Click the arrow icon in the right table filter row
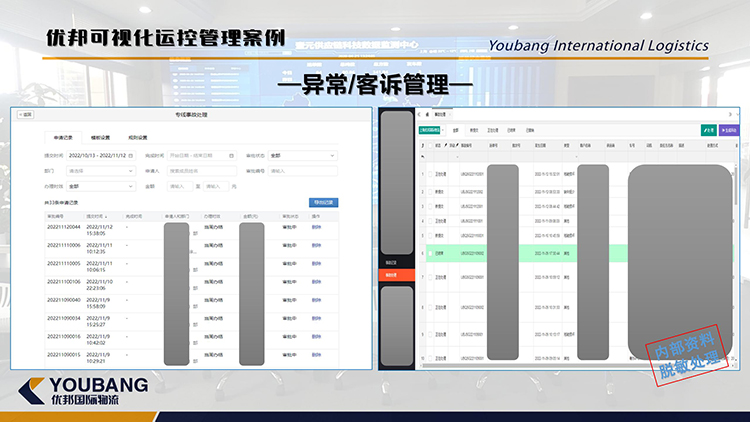 (422, 156)
